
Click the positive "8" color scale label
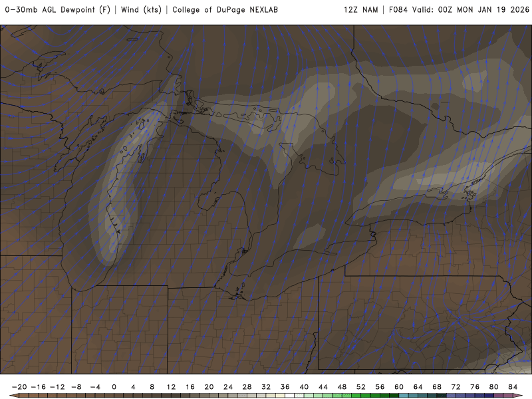(x=152, y=387)
